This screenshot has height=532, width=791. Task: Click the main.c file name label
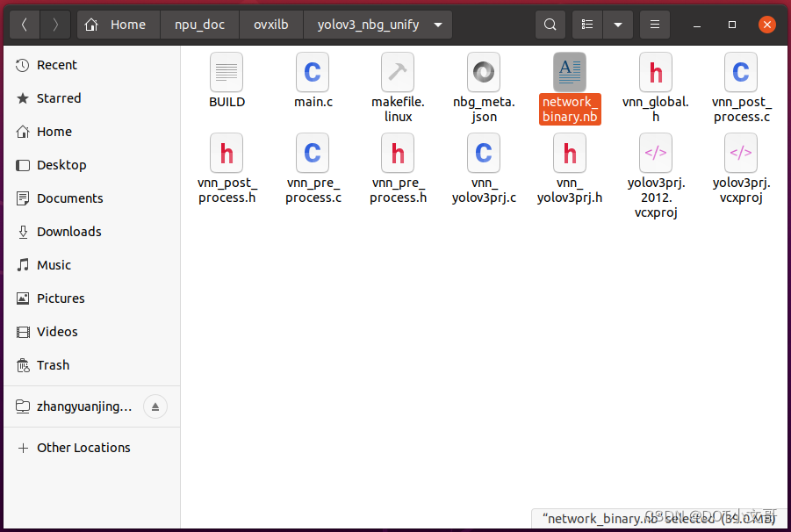[313, 102]
